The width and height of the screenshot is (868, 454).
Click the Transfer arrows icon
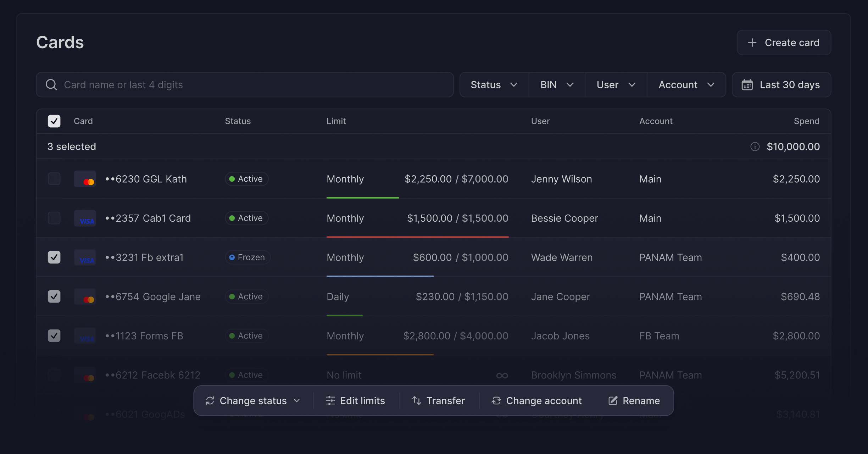417,401
